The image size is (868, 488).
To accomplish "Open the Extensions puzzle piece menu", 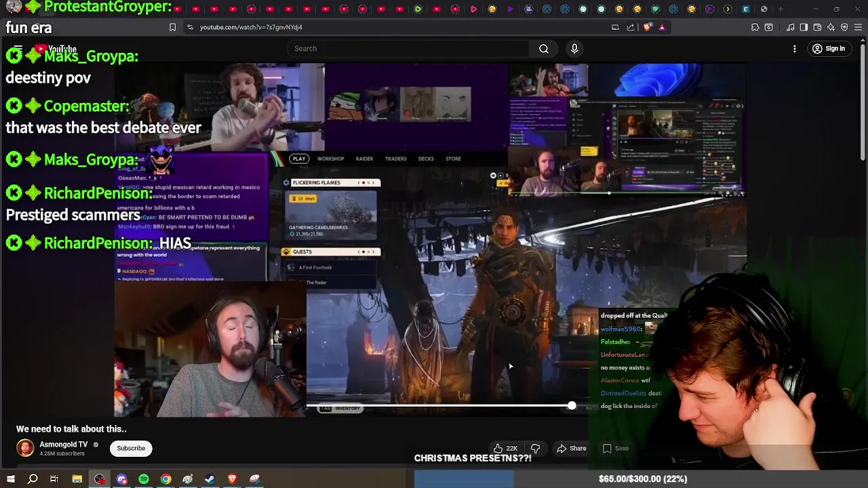I will pyautogui.click(x=755, y=27).
